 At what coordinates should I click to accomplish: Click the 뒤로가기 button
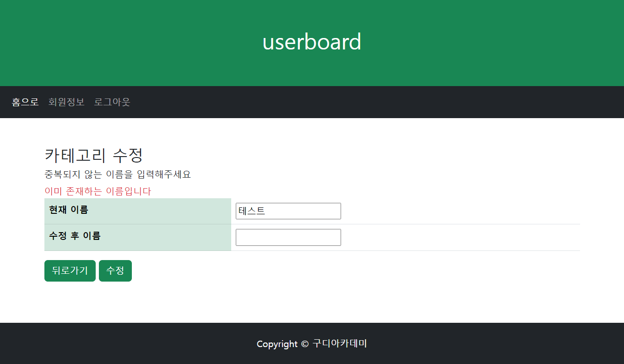coord(70,271)
